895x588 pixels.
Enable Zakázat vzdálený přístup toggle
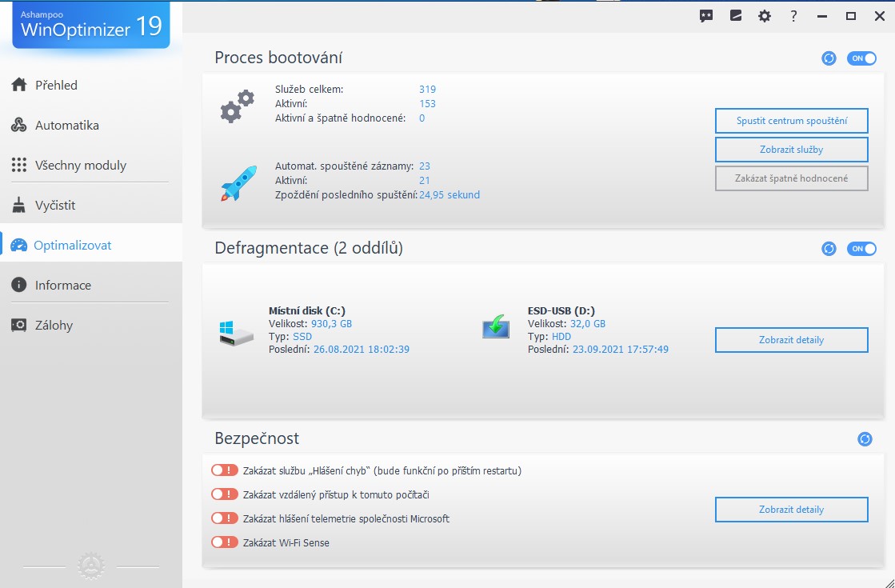pyautogui.click(x=225, y=494)
